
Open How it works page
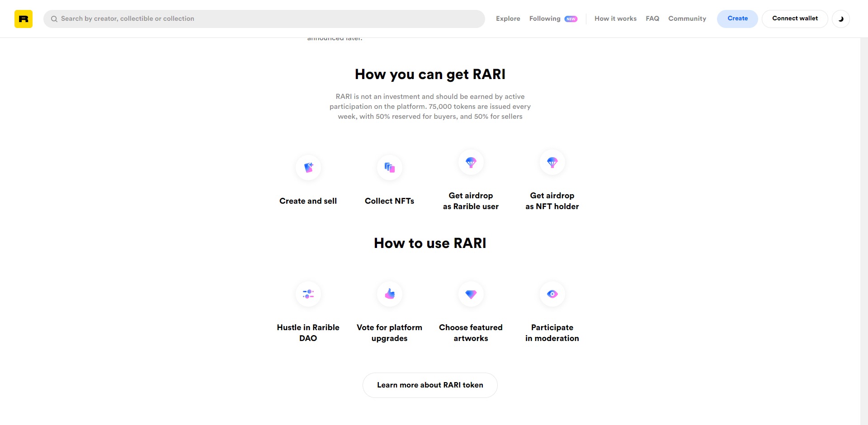coord(615,19)
